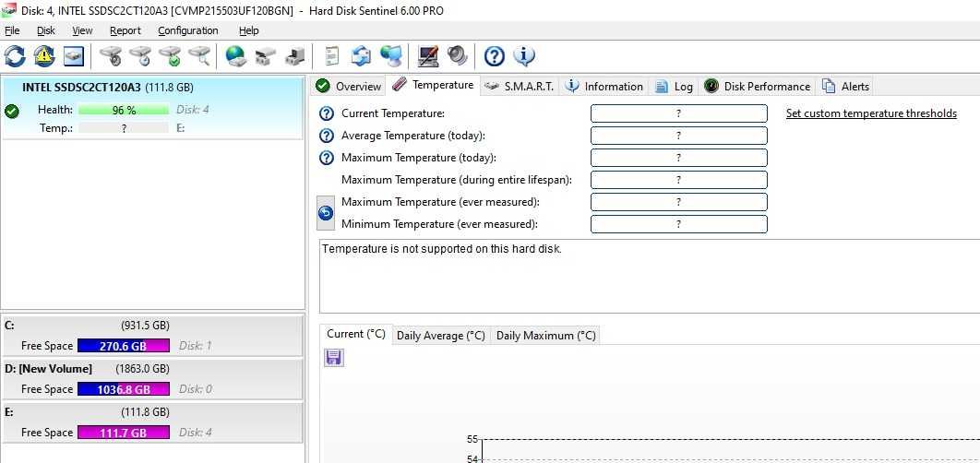
Task: Click the D: free space bar 1036.8 GB
Action: pyautogui.click(x=123, y=389)
